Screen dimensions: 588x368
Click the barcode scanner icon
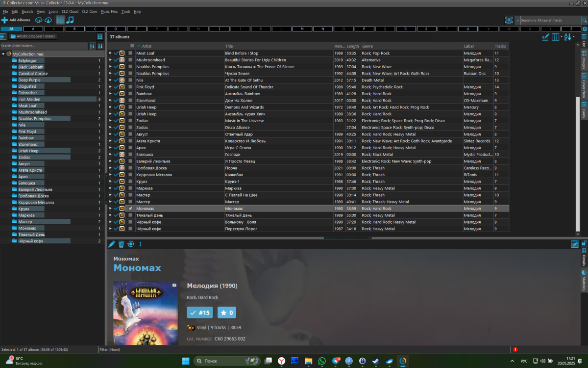(509, 20)
